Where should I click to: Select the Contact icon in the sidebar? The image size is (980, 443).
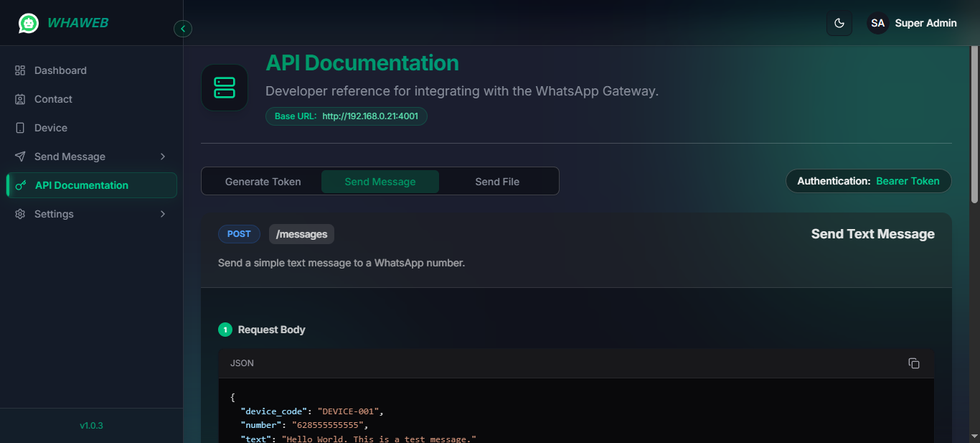[20, 98]
